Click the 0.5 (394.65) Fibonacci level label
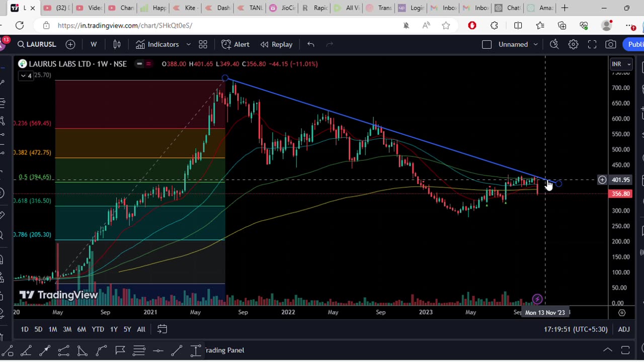Screen dimensions: 644x362 [35, 177]
